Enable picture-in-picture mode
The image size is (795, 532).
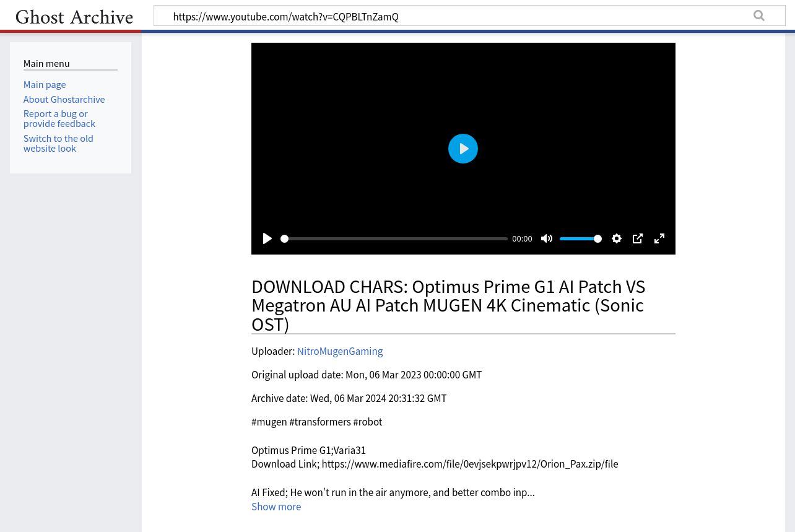tap(638, 238)
